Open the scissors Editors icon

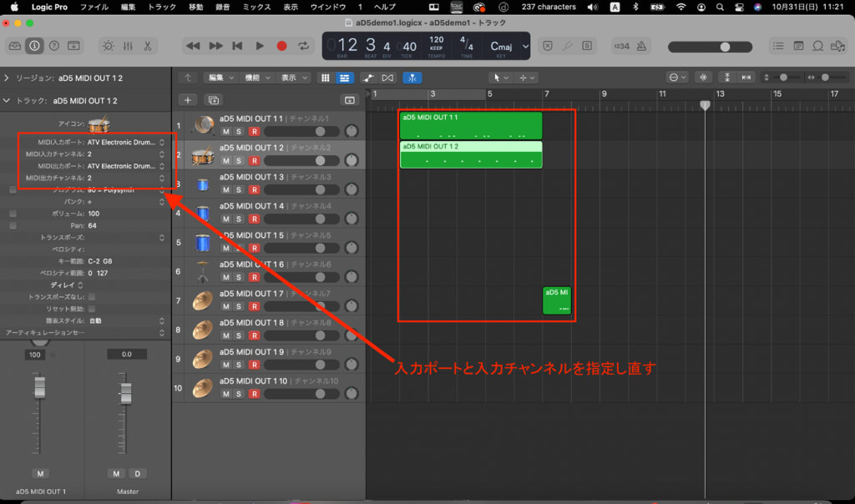coord(148,46)
